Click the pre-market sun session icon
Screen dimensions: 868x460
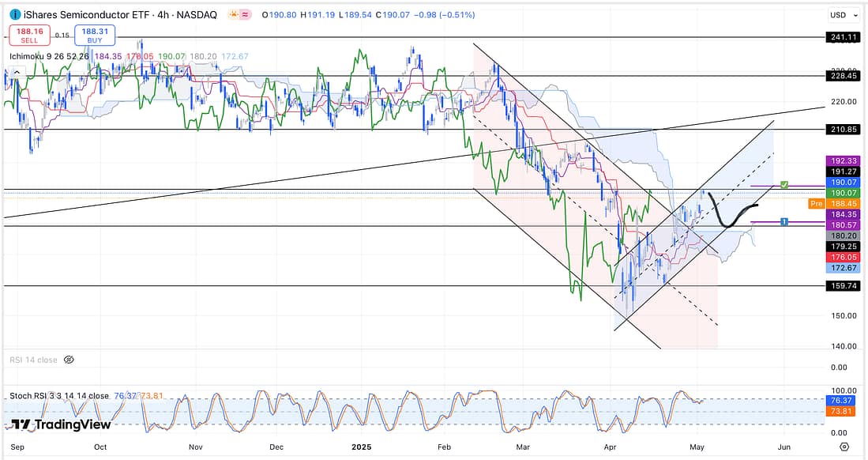pos(234,15)
